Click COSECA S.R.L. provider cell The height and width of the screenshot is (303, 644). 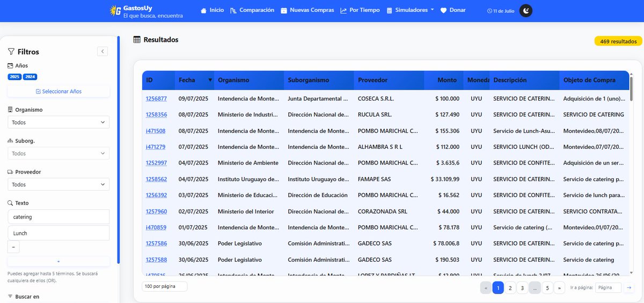coord(389,99)
